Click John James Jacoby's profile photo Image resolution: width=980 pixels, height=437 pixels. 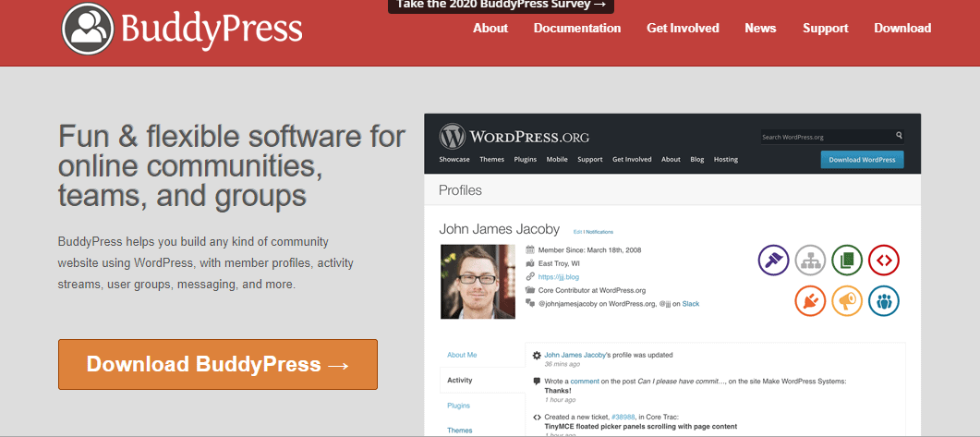click(x=478, y=282)
